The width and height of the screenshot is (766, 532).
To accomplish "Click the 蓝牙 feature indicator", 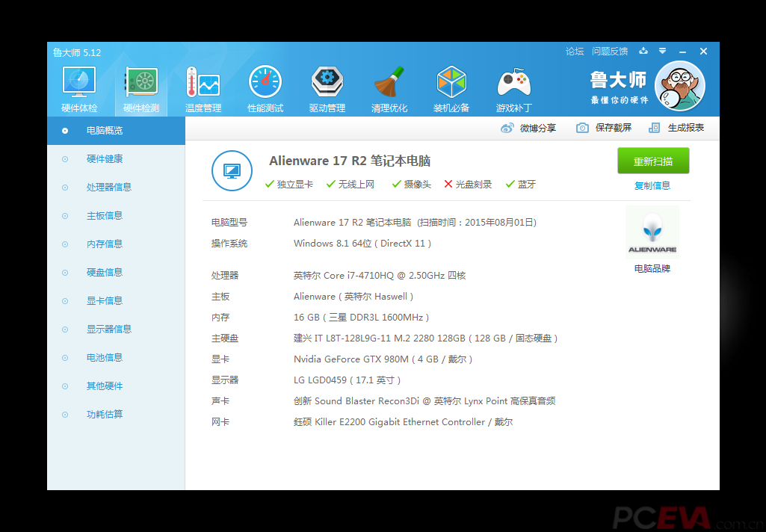I will pos(521,184).
